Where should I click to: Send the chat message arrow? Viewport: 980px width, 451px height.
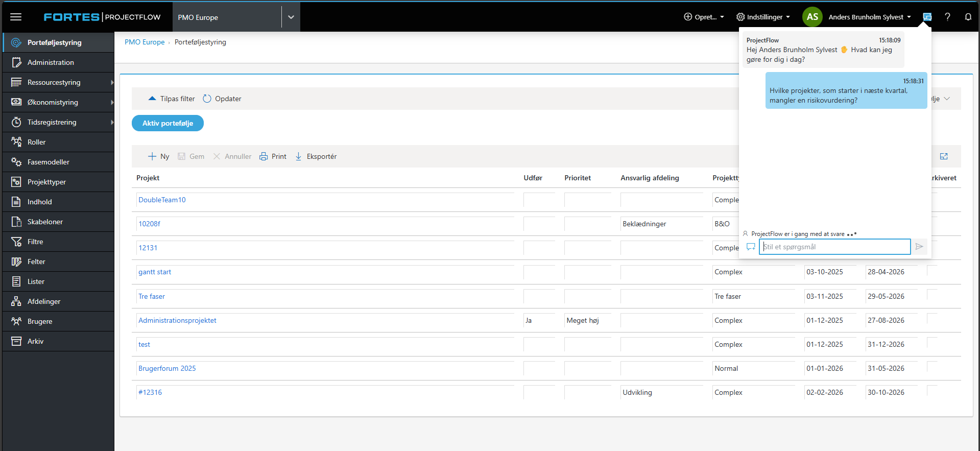(x=919, y=247)
